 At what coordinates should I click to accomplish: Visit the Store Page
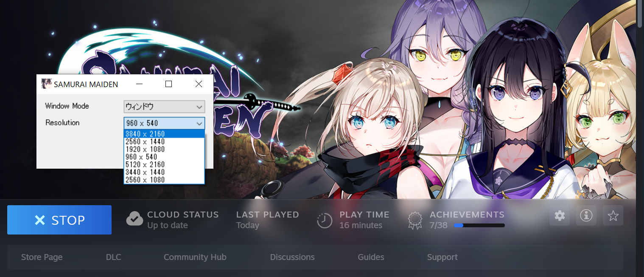[x=42, y=257]
